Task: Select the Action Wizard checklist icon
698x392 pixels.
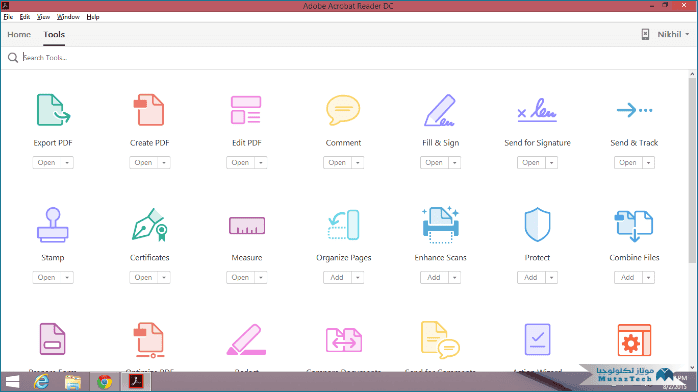Action: point(537,339)
